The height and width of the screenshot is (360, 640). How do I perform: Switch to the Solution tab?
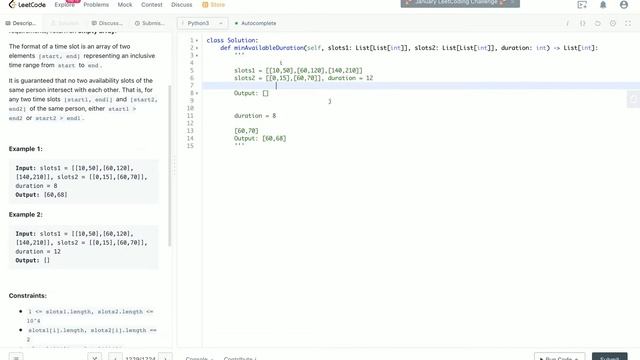[x=64, y=23]
